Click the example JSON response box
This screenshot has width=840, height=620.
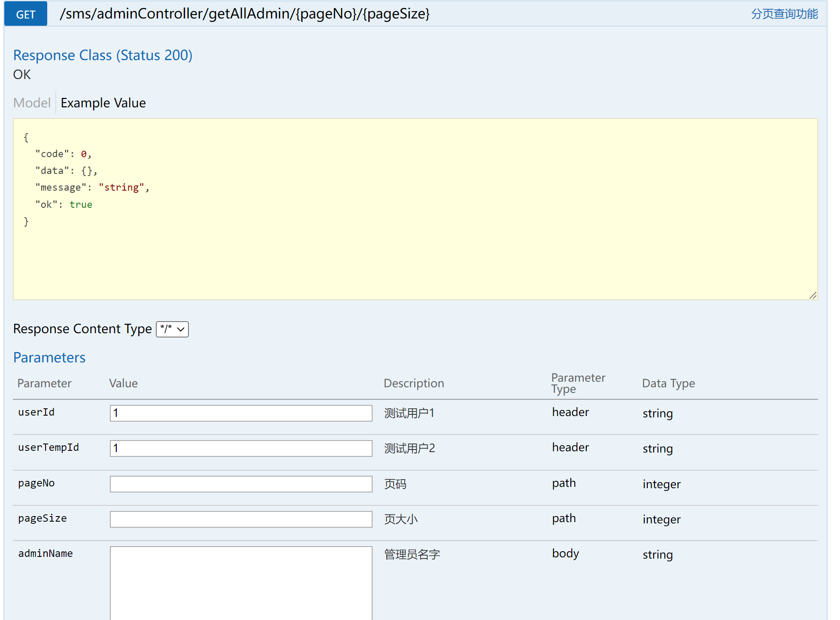[x=415, y=209]
